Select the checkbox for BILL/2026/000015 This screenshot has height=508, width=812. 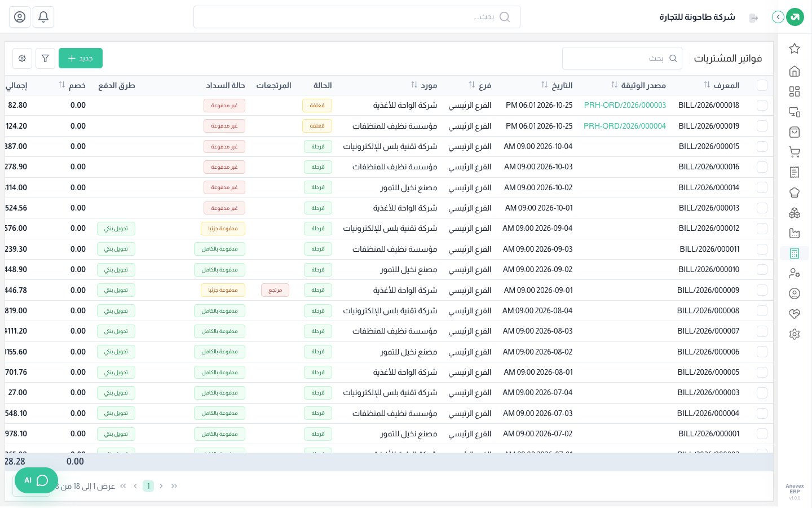click(762, 146)
